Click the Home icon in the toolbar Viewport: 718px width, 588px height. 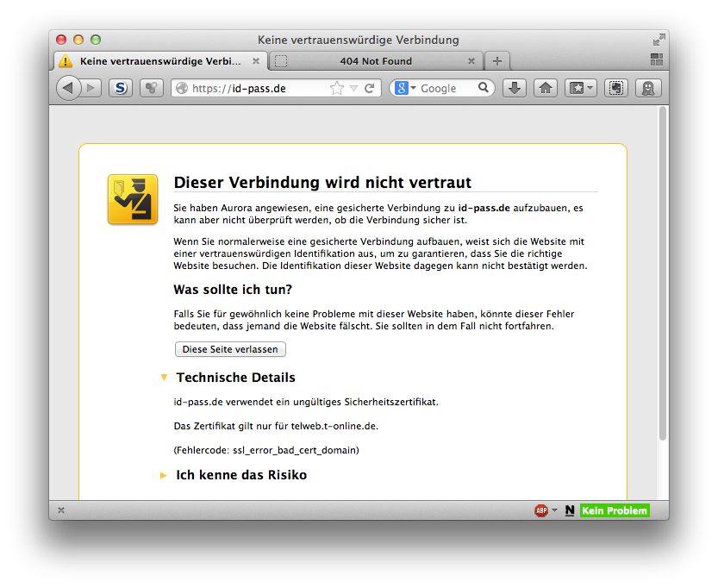[545, 87]
